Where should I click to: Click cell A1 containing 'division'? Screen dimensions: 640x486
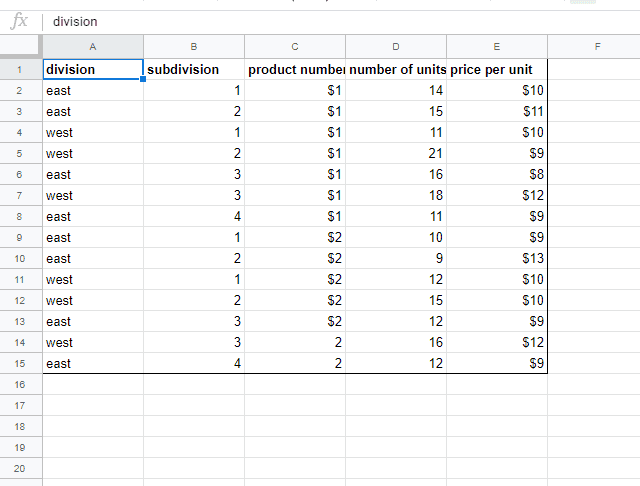[93, 70]
